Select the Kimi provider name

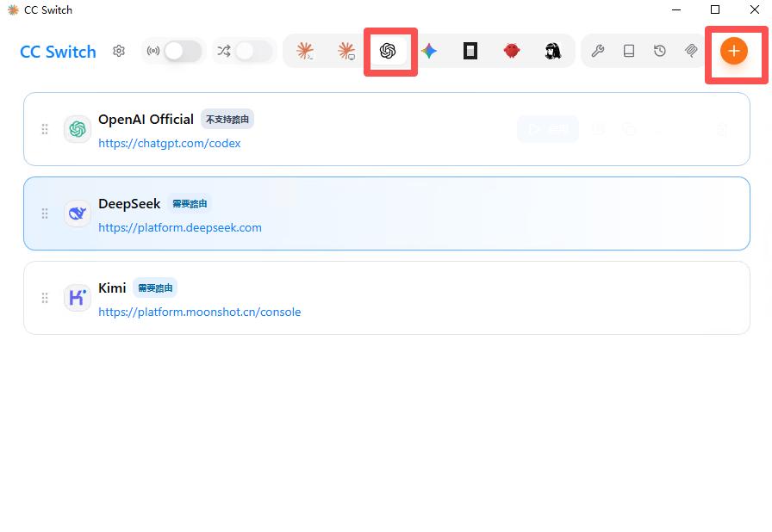tap(112, 288)
